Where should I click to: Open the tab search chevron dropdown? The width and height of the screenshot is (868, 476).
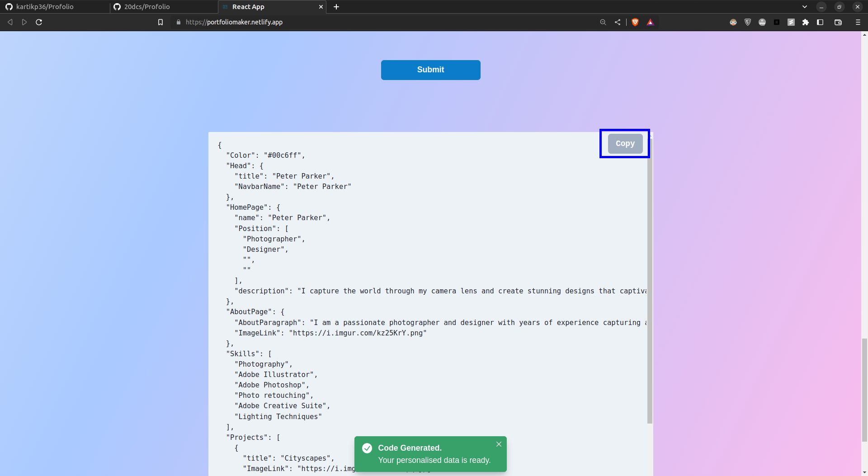point(804,7)
